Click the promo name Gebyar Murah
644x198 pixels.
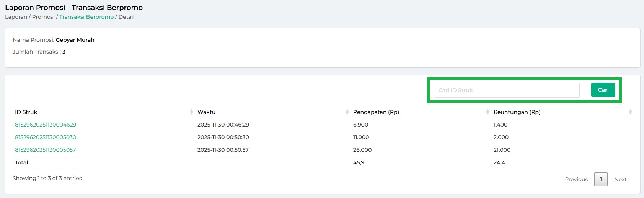click(x=75, y=40)
